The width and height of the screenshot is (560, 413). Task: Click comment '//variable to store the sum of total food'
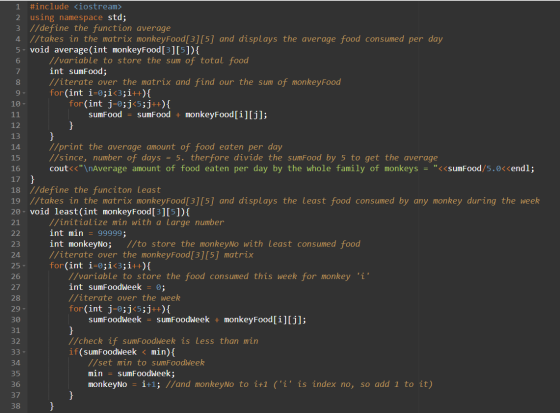pyautogui.click(x=149, y=61)
